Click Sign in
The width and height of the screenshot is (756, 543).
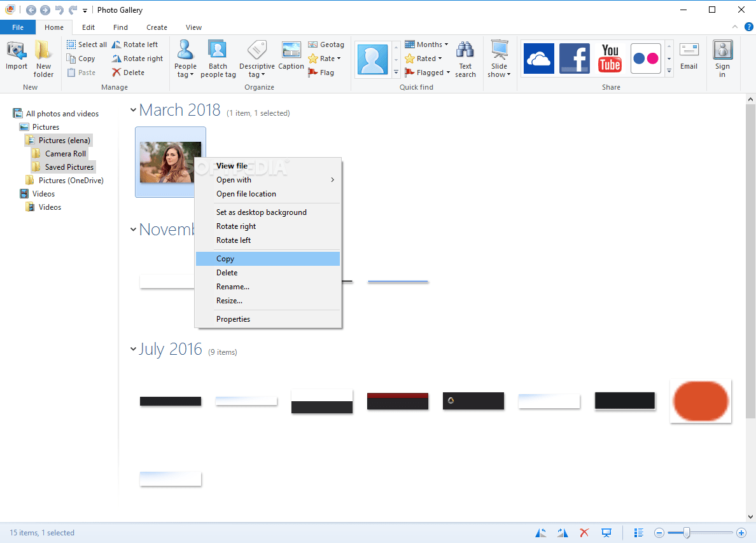pyautogui.click(x=722, y=58)
